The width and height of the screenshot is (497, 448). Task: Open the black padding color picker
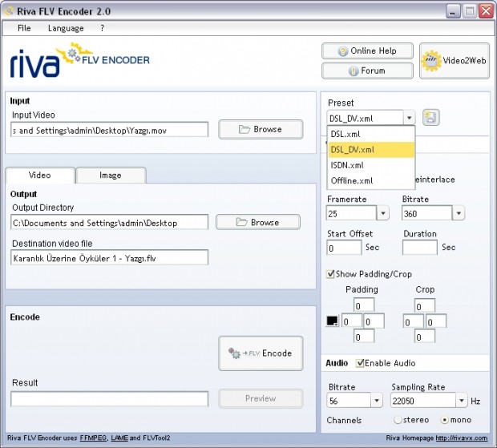(332, 321)
